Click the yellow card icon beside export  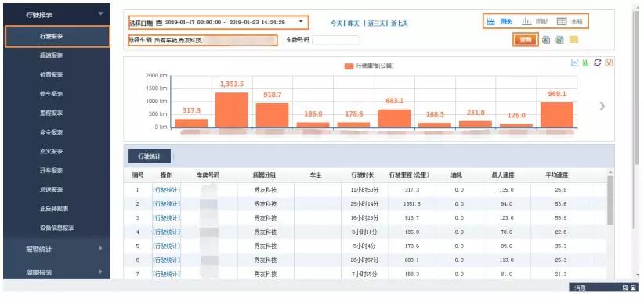pos(573,40)
